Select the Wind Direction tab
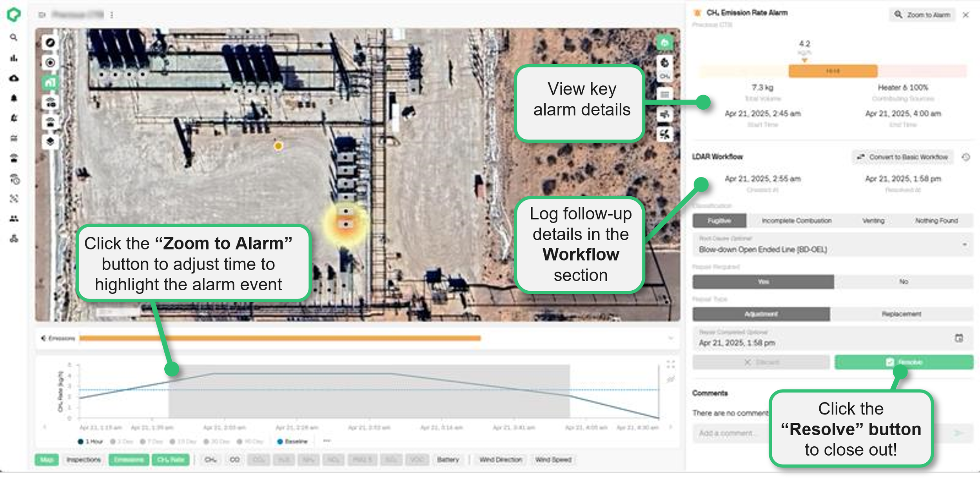This screenshot has height=478, width=980. 501,460
